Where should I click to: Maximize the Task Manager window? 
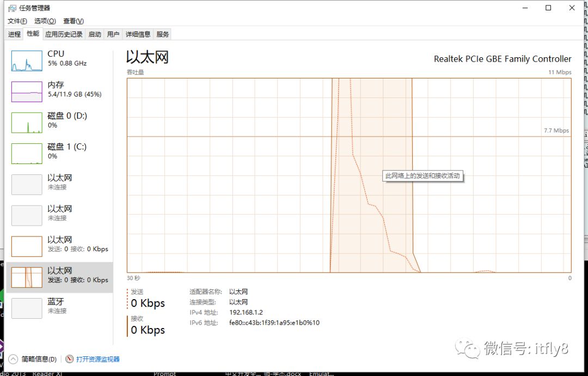pos(548,8)
